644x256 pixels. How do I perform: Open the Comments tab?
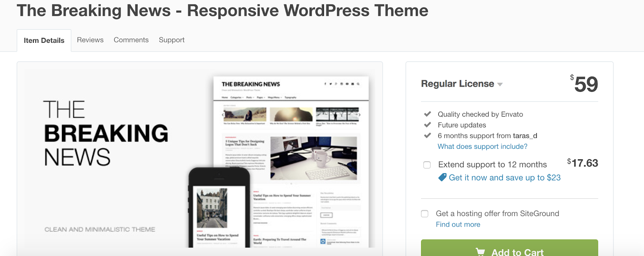131,40
